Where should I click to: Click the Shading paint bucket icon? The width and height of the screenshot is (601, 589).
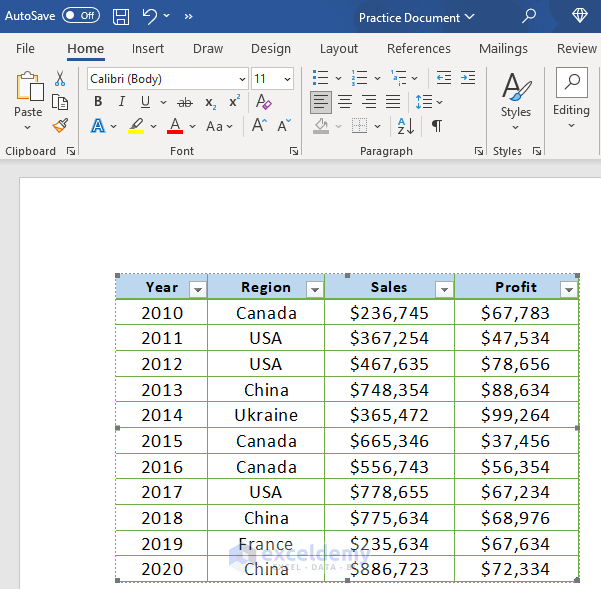[x=321, y=126]
